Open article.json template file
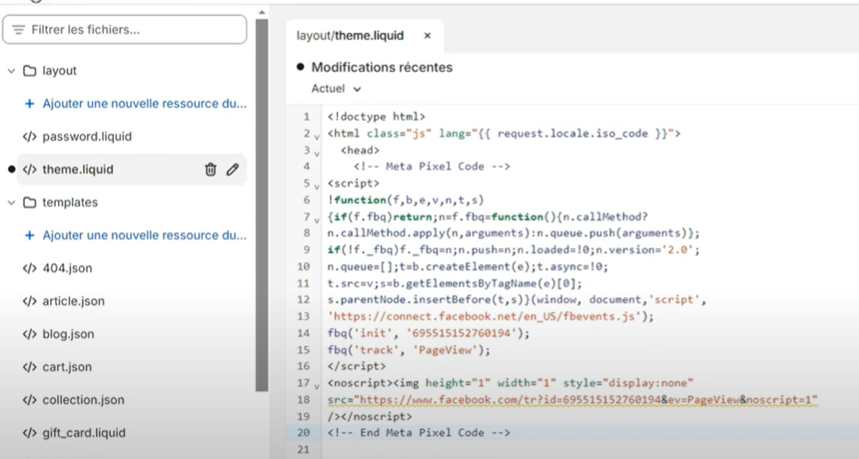The image size is (859, 459). click(73, 301)
